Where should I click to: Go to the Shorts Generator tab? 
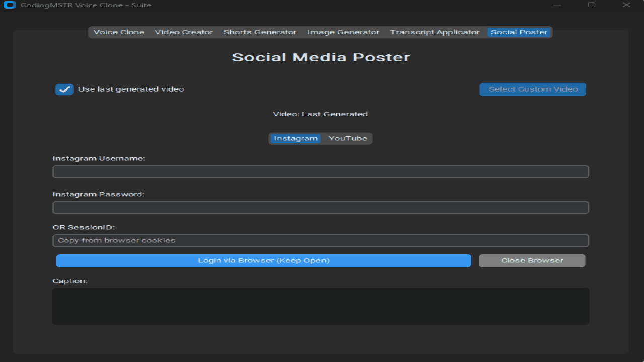(260, 32)
